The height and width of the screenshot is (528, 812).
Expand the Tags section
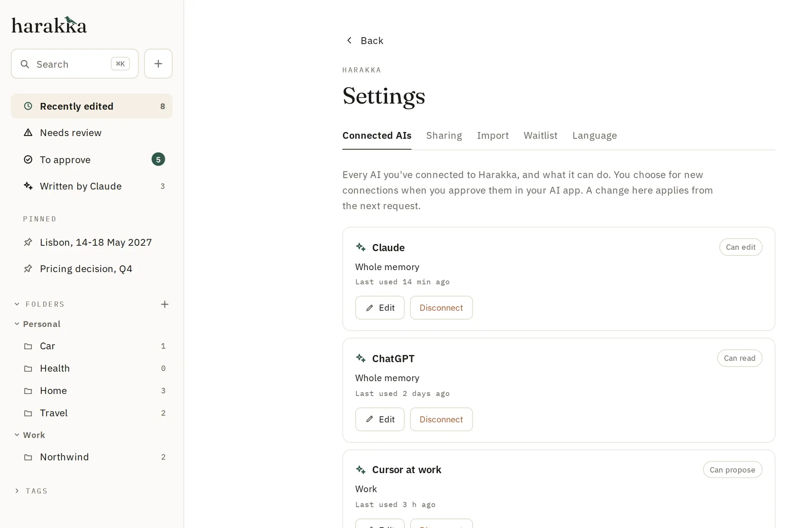pyautogui.click(x=17, y=491)
